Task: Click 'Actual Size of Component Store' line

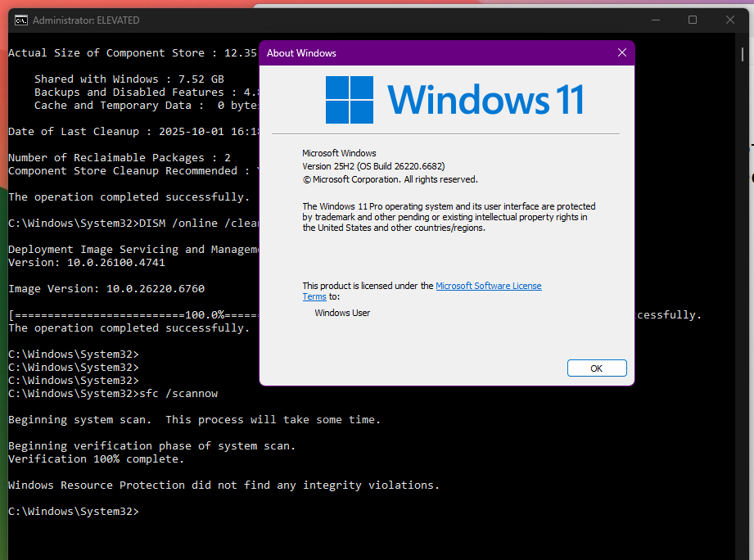Action: coord(133,53)
